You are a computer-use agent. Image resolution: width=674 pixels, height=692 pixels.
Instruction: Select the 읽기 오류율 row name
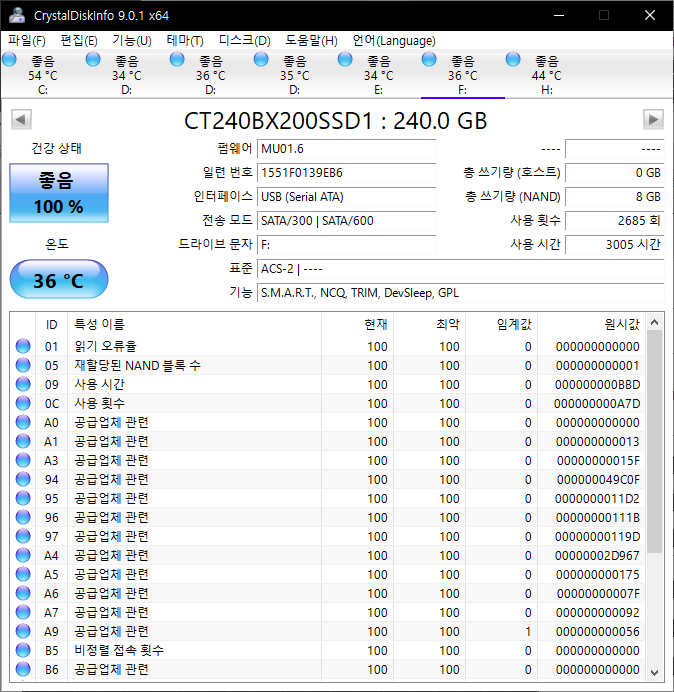pos(105,346)
